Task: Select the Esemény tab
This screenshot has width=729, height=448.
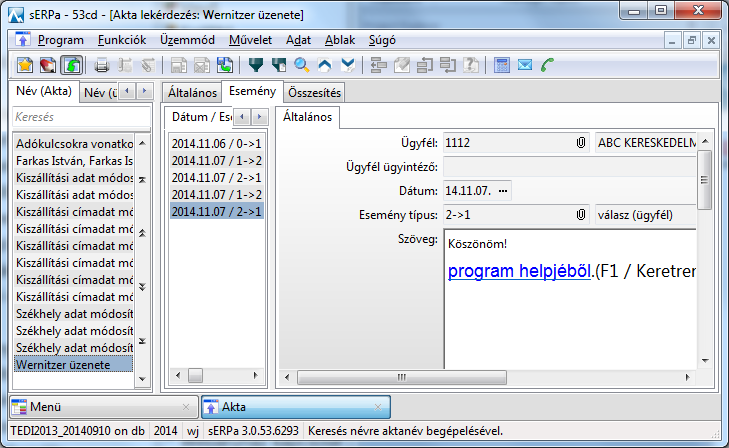Action: click(252, 91)
